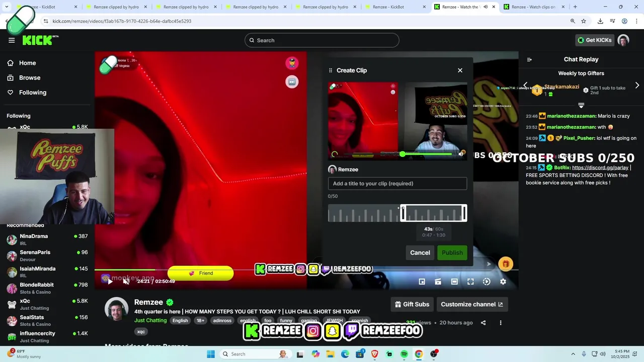Open BlondeRabbit recommended channel
The height and width of the screenshot is (362, 644).
(47, 288)
